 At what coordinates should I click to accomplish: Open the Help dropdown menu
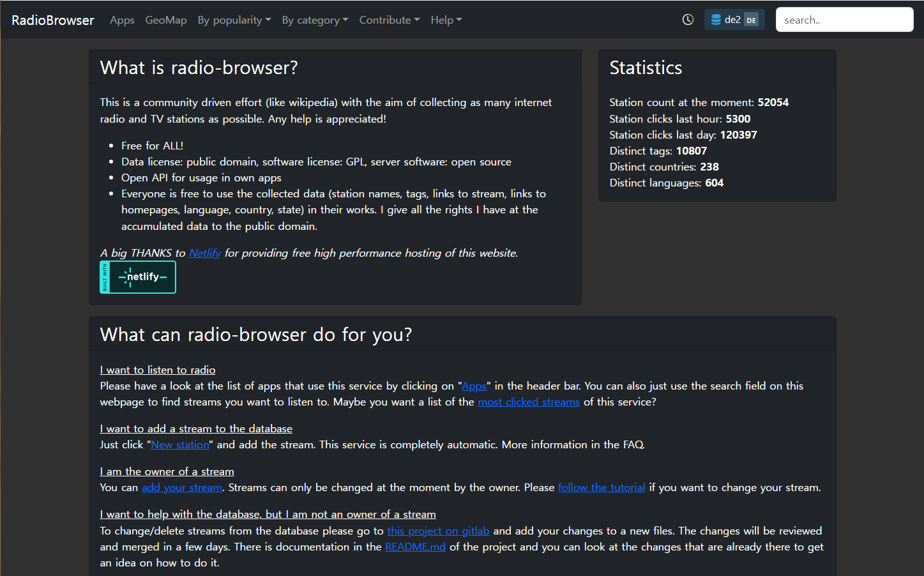[446, 20]
